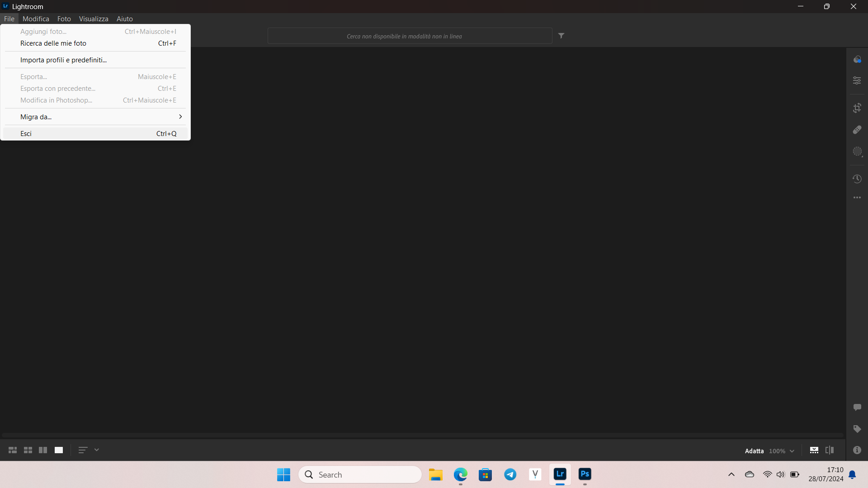Viewport: 868px width, 488px height.
Task: Open the Comments speech bubble icon
Action: click(857, 407)
